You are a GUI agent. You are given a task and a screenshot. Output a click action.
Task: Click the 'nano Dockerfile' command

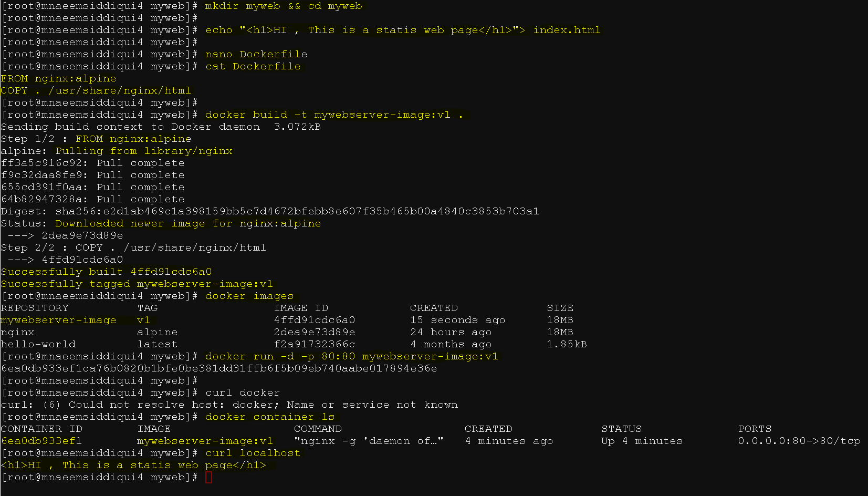click(256, 54)
